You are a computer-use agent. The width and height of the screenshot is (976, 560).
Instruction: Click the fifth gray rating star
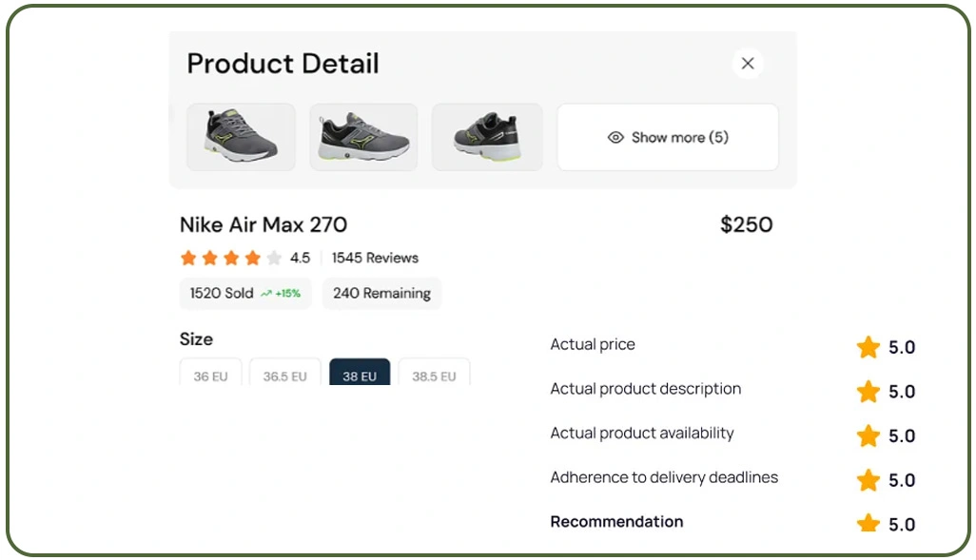pyautogui.click(x=274, y=258)
